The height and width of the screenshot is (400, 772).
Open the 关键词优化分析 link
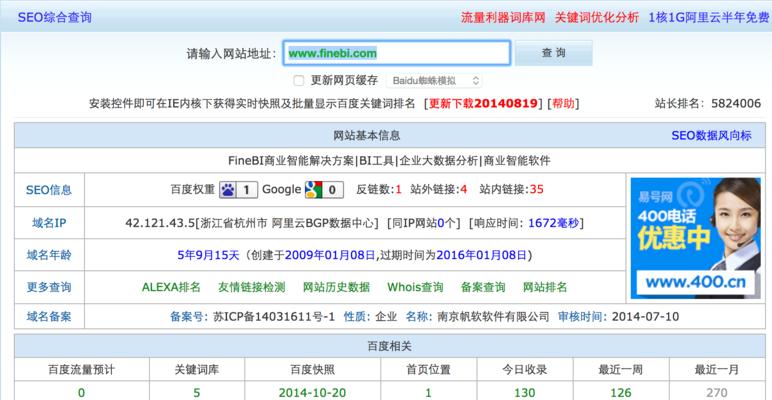(597, 17)
